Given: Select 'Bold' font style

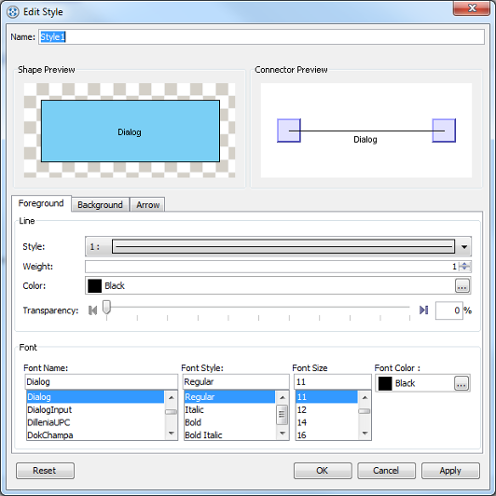Looking at the screenshot, I should [230, 422].
